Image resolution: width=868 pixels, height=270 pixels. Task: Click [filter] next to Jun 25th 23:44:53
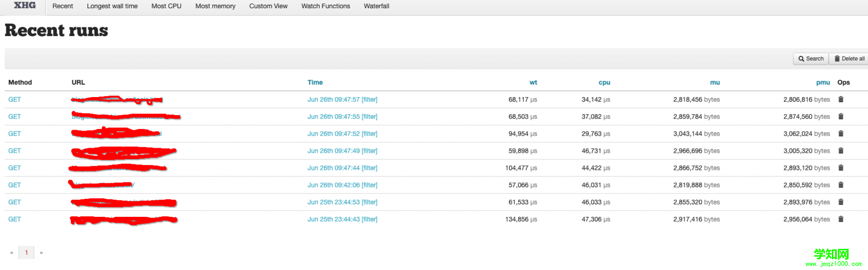tap(369, 202)
